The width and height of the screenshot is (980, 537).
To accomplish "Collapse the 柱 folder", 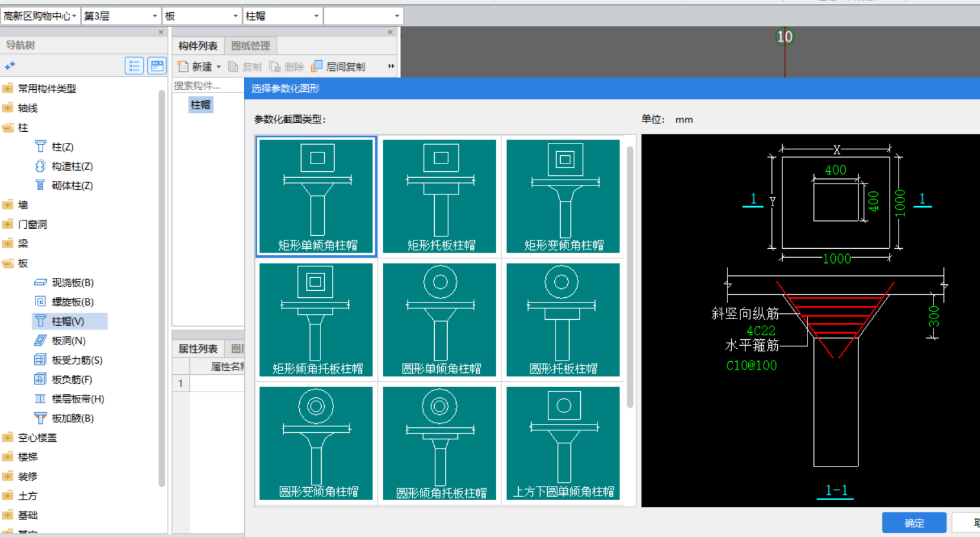I will coord(8,127).
